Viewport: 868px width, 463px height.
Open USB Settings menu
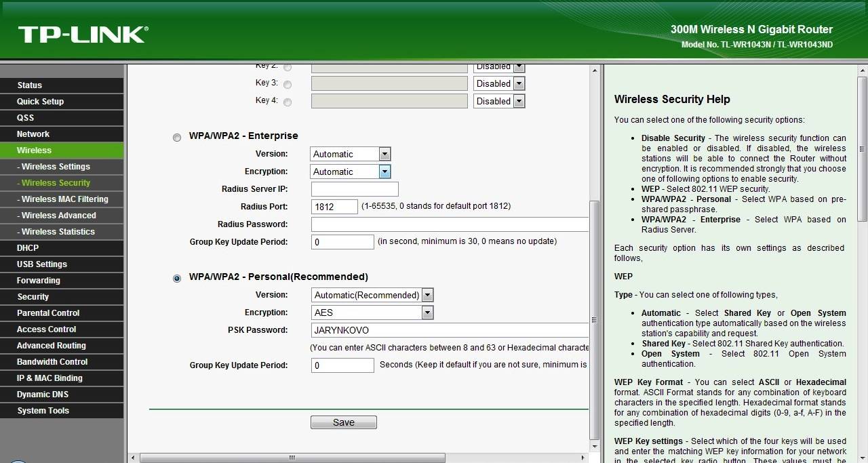pos(62,264)
